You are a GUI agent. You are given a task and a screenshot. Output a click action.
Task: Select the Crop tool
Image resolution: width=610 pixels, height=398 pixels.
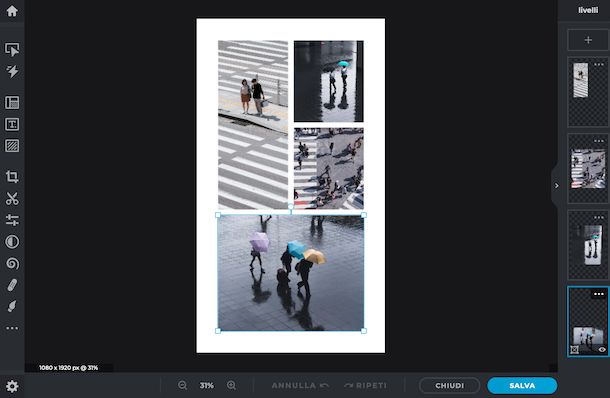coord(12,177)
